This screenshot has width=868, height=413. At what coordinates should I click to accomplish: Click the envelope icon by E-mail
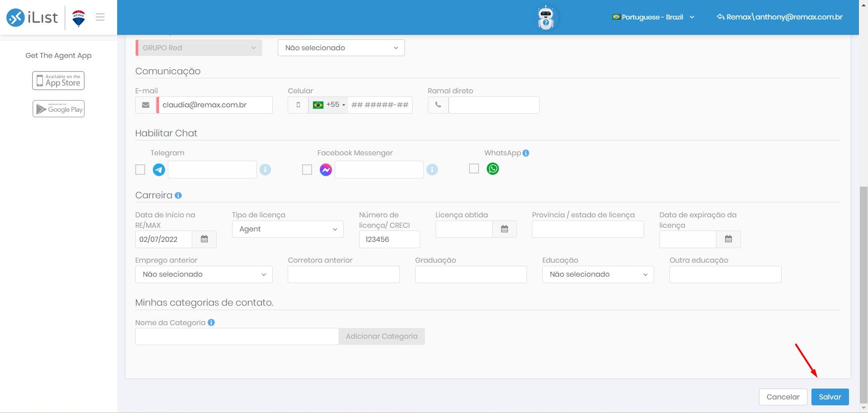coord(146,105)
